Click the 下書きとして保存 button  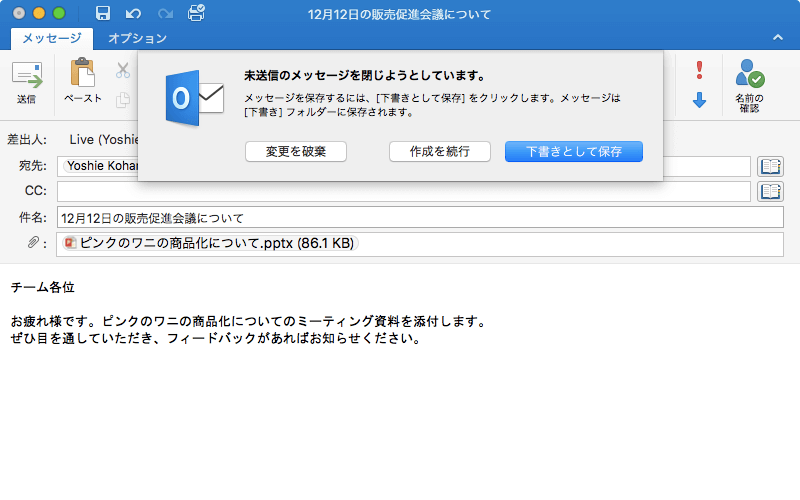point(574,152)
